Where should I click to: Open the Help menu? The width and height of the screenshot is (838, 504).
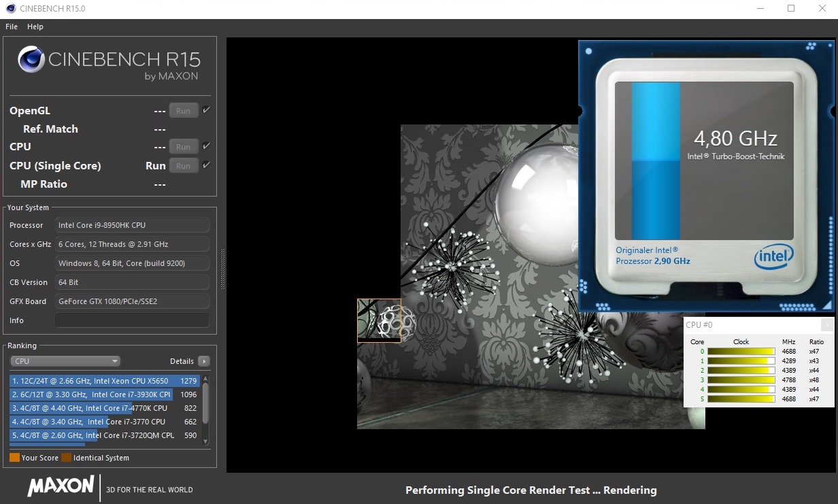[x=35, y=27]
